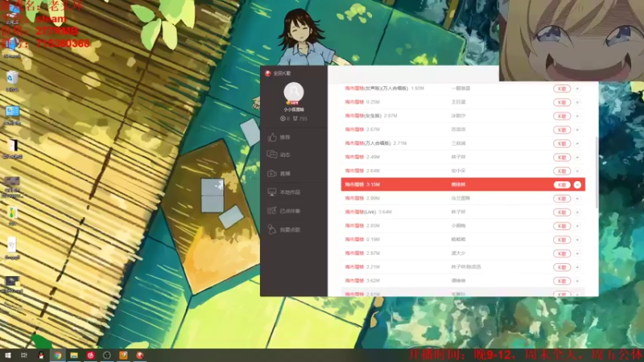
Task: Click K歌 button on 0.19M row
Action: pyautogui.click(x=562, y=240)
